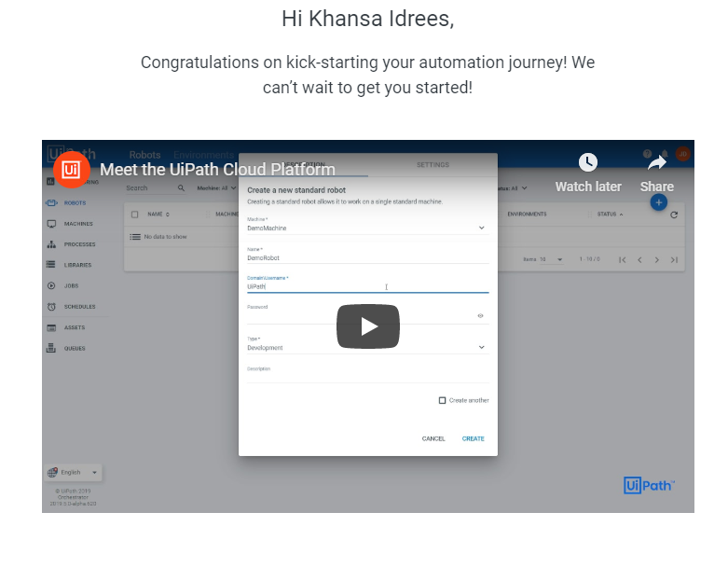Image resolution: width=728 pixels, height=568 pixels.
Task: Select the Machines sidebar icon
Action: tap(51, 224)
